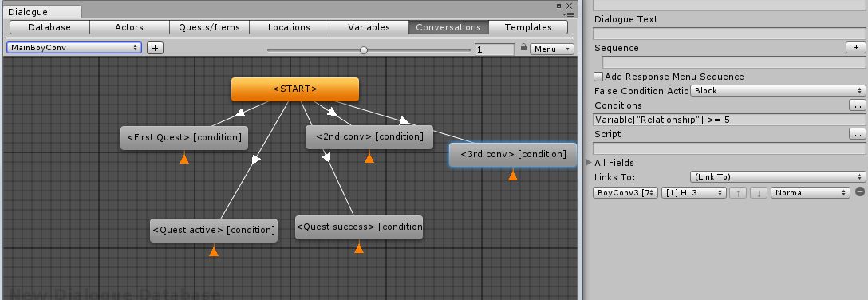Switch to the Actors tab
This screenshot has height=300, width=868.
129,27
